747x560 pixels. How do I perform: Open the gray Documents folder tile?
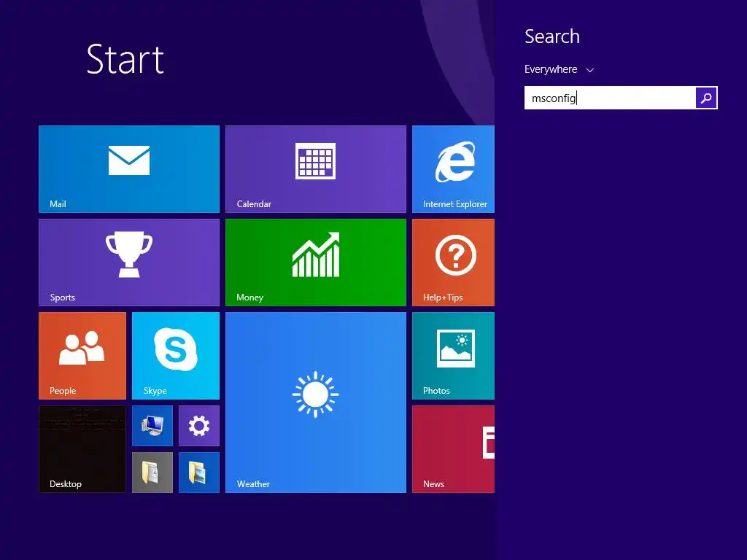(x=152, y=472)
